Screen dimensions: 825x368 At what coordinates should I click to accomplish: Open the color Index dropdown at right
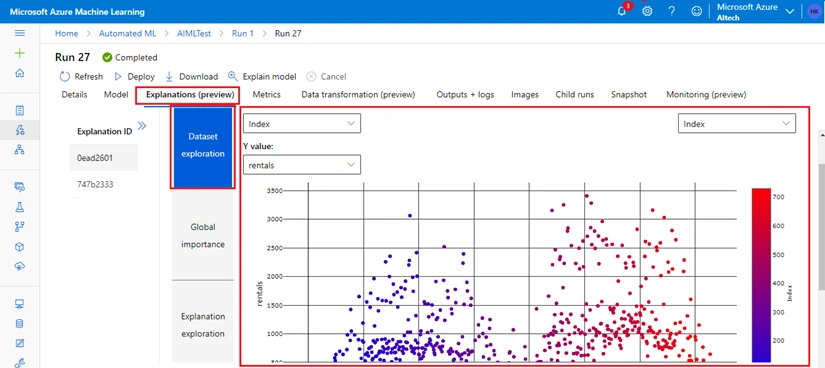click(x=737, y=124)
